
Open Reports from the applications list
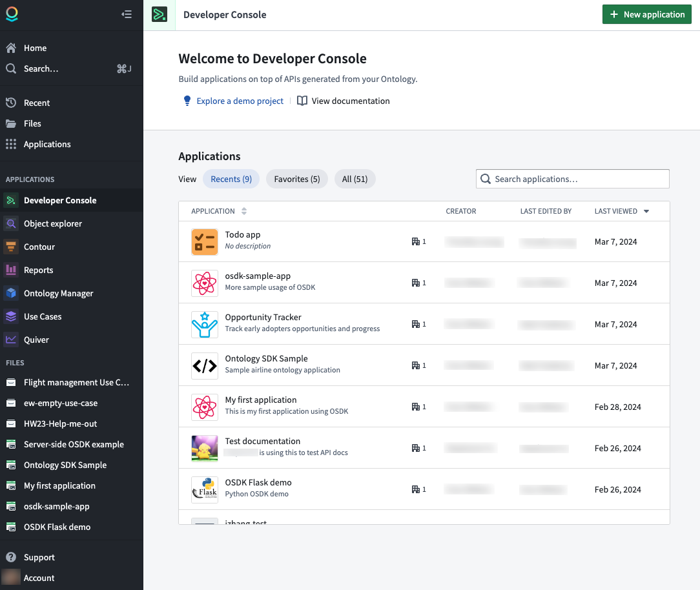[x=38, y=270]
